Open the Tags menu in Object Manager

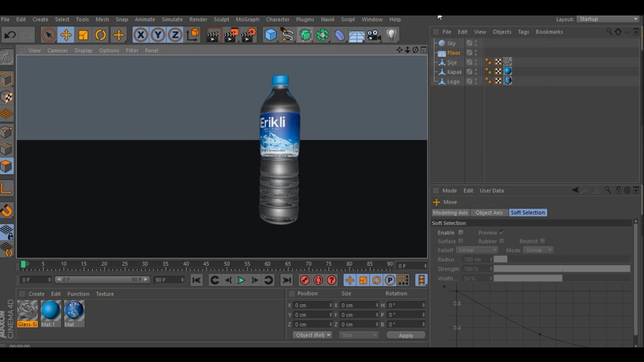click(523, 32)
